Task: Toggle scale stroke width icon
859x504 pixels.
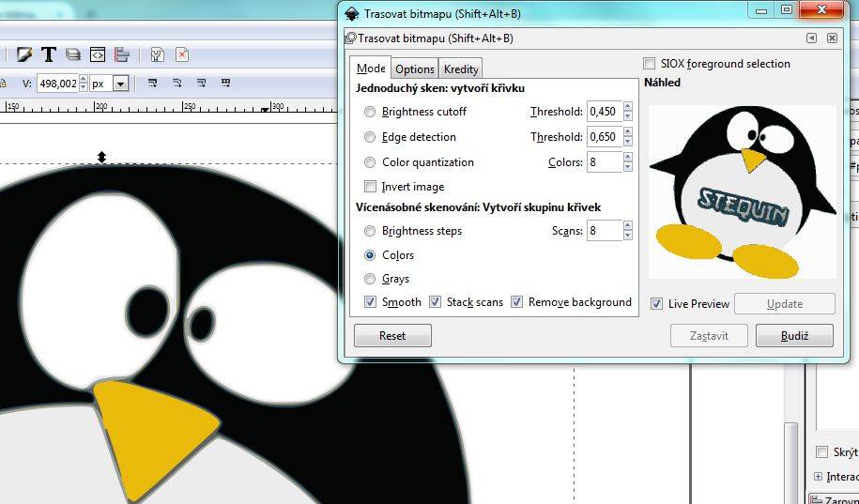Action: [x=153, y=84]
